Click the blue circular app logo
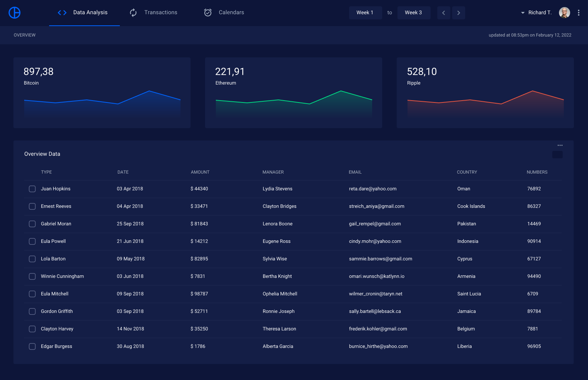 click(15, 13)
